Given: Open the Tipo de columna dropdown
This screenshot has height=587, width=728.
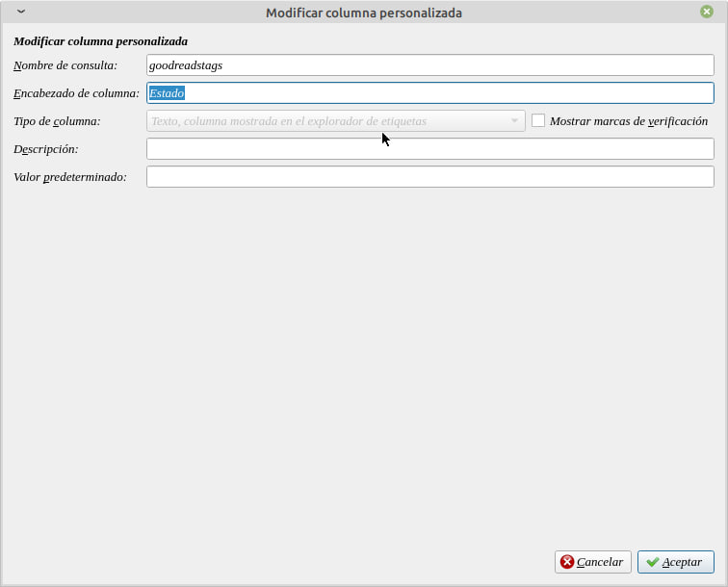Looking at the screenshot, I should click(336, 120).
